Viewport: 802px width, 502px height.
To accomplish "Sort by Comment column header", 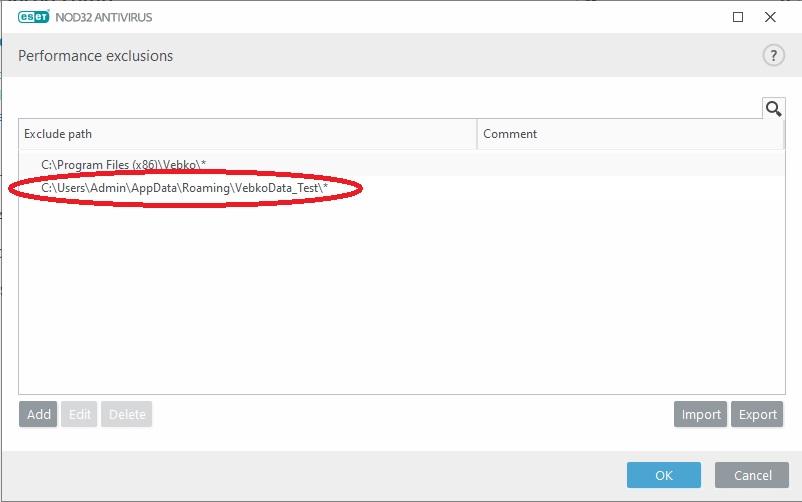I will [630, 134].
